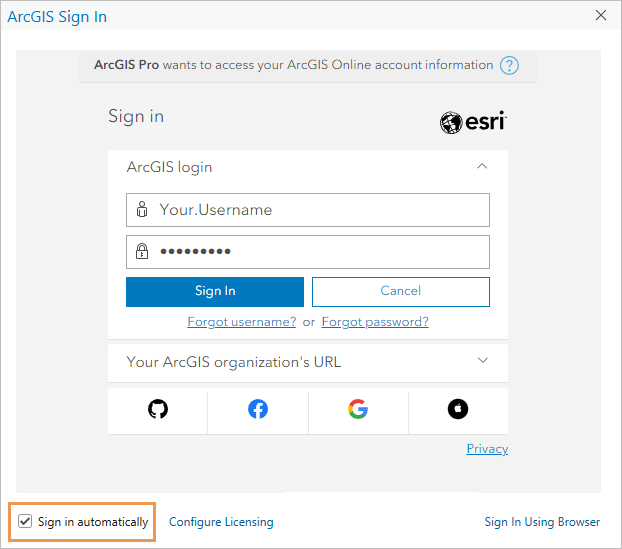
Task: Open the help question mark icon
Action: [510, 66]
